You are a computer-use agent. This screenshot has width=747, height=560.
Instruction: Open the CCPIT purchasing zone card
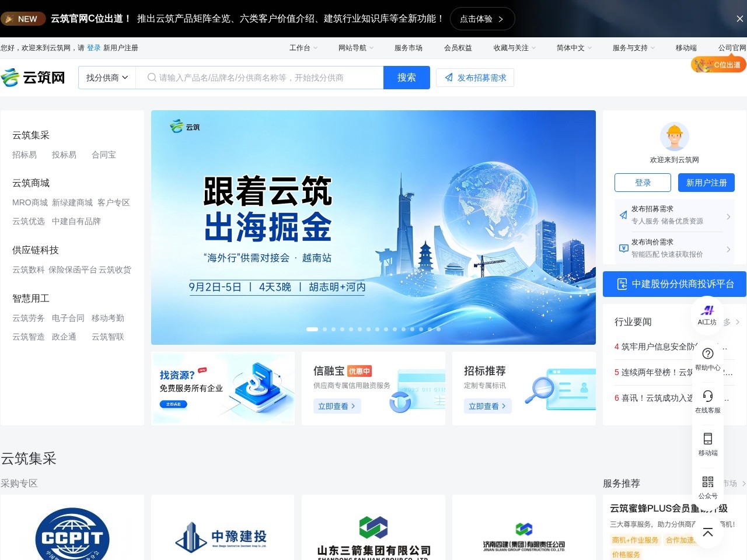pos(72,527)
